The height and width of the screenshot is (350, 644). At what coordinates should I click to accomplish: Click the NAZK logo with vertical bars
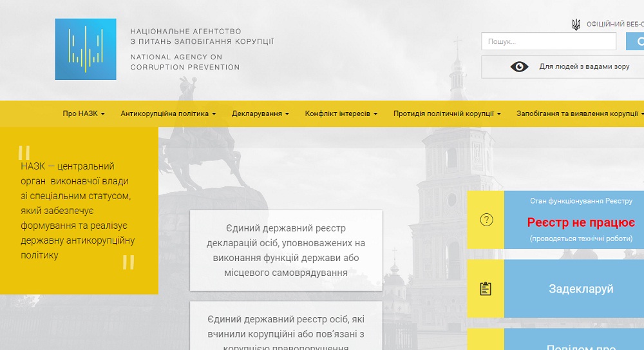pos(86,49)
